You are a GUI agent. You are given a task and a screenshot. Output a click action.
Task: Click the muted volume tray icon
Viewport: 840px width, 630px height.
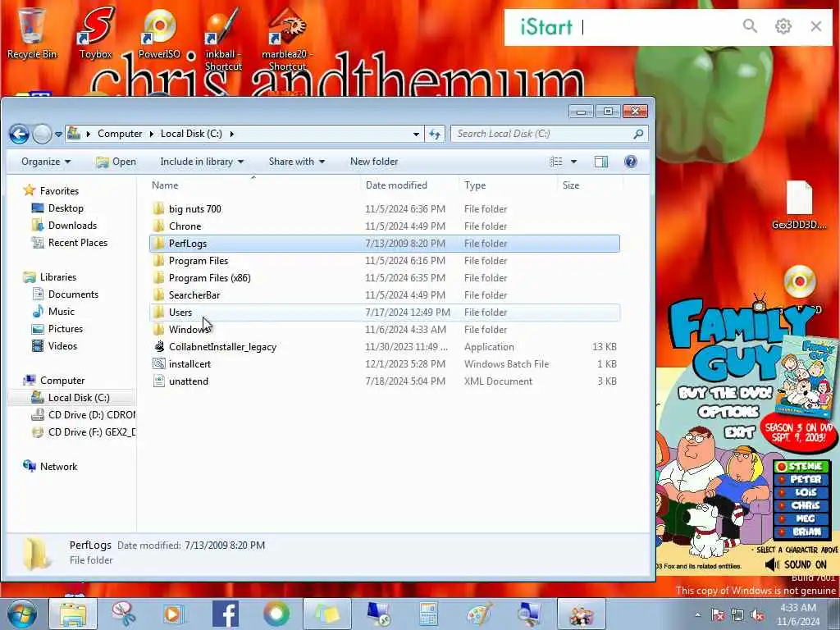(x=757, y=614)
